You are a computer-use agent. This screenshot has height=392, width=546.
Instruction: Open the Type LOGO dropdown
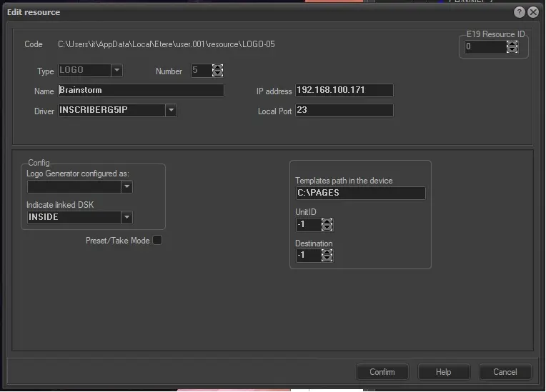click(116, 71)
